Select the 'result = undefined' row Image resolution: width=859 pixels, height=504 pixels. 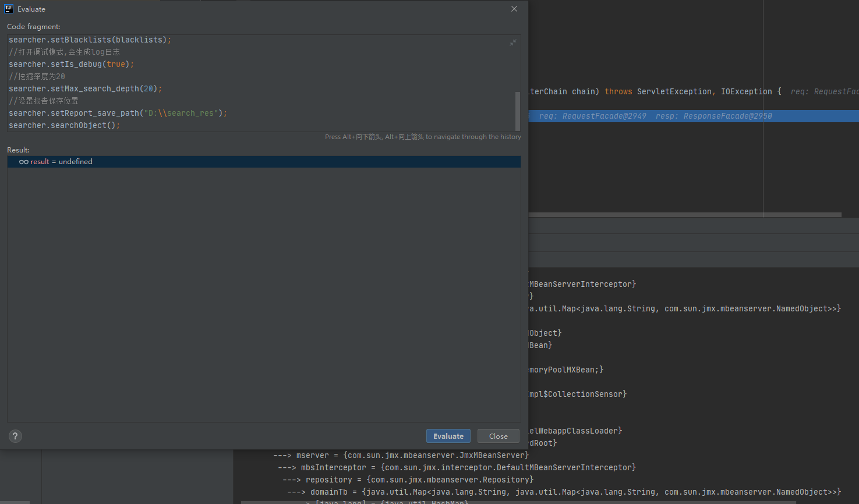pyautogui.click(x=264, y=162)
